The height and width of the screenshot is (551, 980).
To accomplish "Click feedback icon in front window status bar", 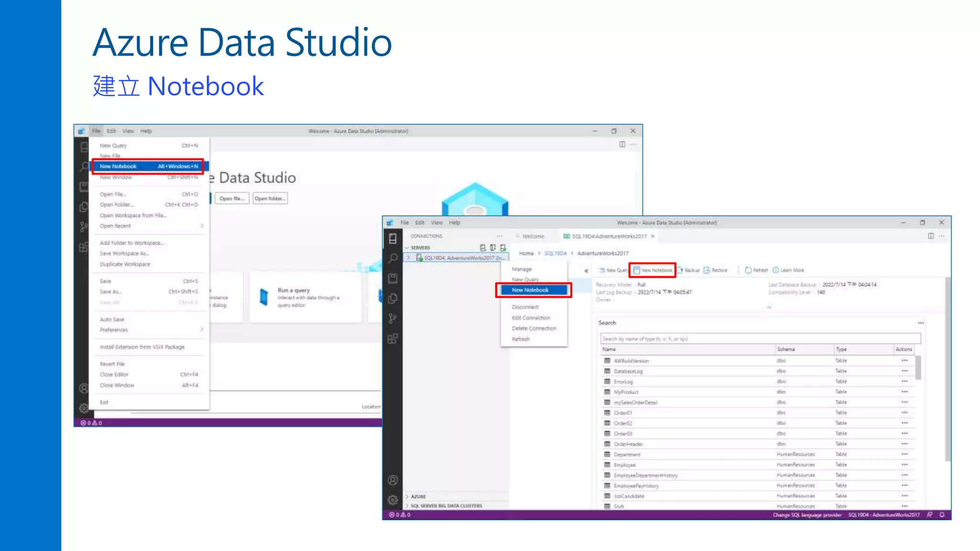I will 930,515.
